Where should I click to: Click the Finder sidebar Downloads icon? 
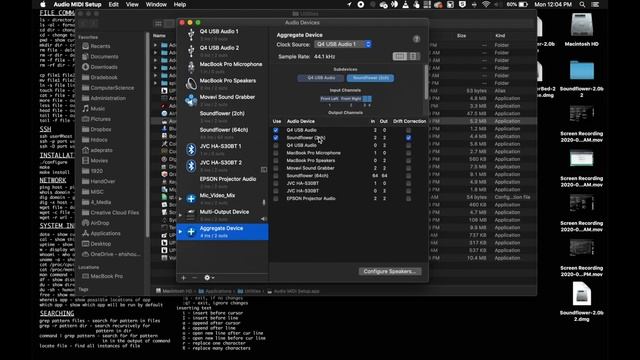point(86,67)
